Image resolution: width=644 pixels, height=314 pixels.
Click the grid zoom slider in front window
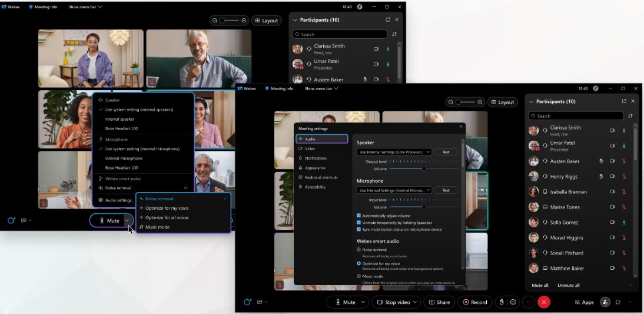point(466,102)
